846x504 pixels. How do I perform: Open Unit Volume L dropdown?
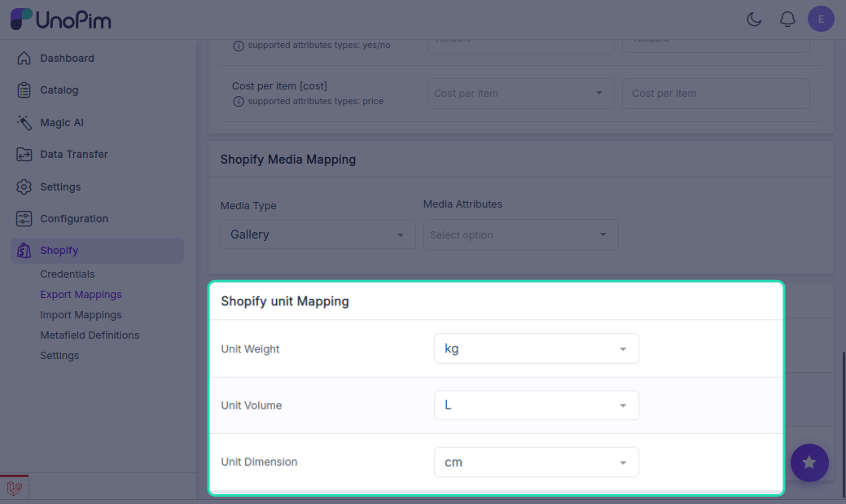coord(537,405)
